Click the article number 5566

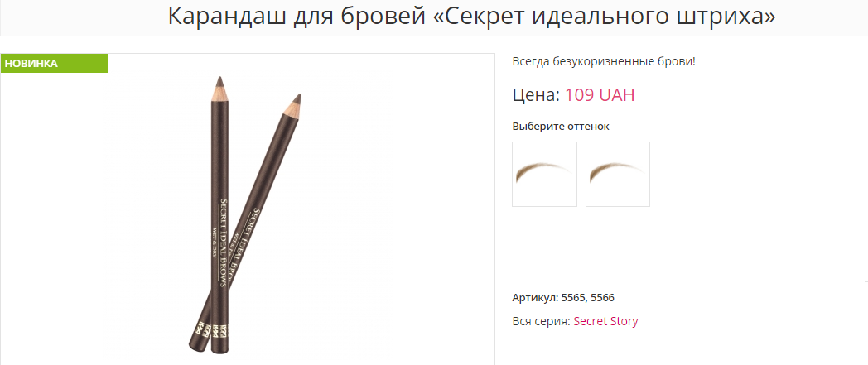tap(603, 298)
